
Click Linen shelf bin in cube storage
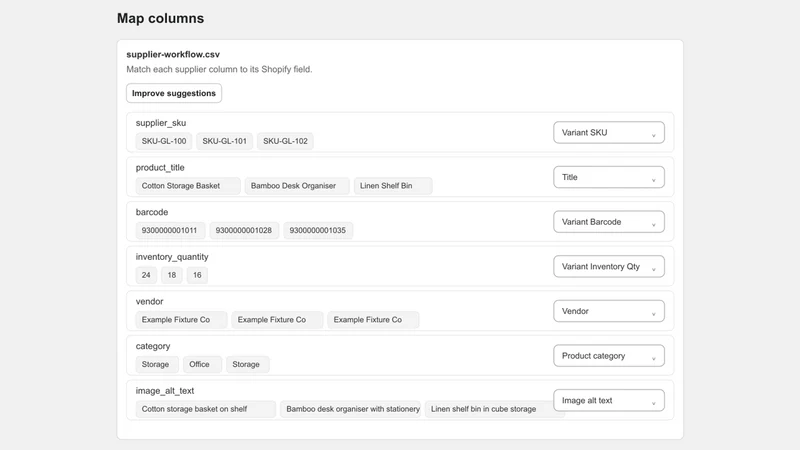click(483, 409)
